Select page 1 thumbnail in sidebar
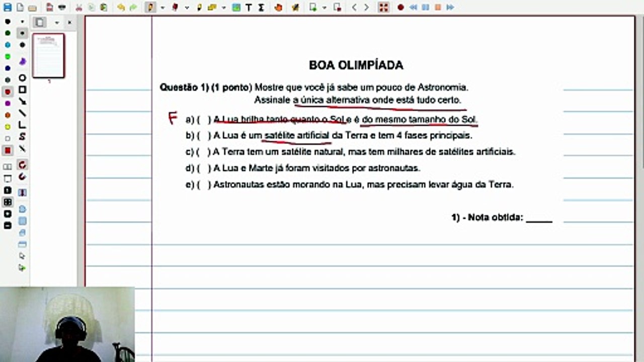The image size is (644, 362). 48,56
